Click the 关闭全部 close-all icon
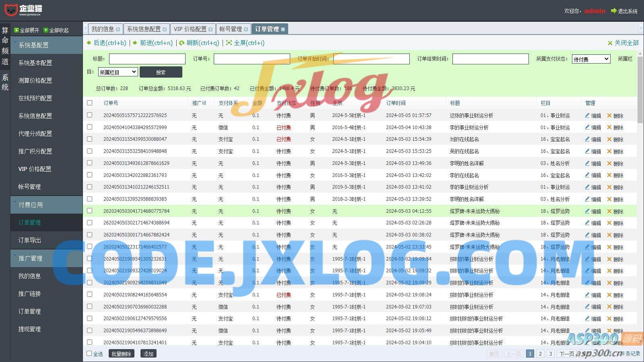The image size is (644, 362). (x=610, y=43)
